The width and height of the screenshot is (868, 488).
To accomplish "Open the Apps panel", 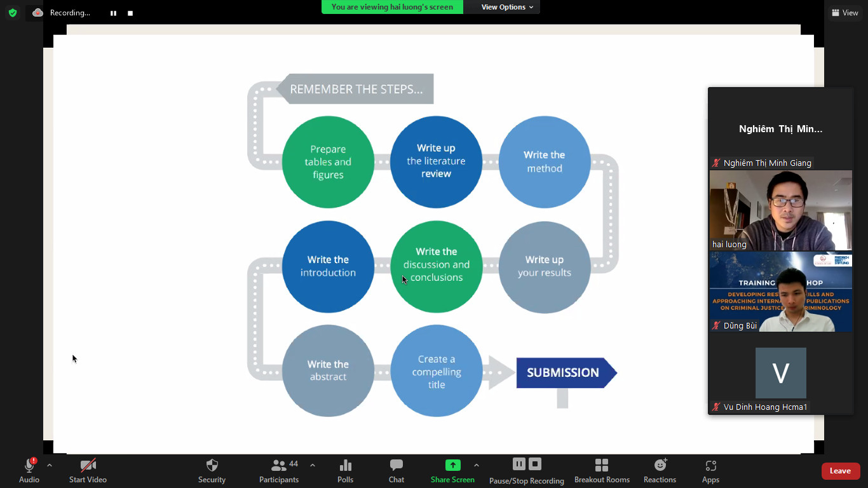I will 710,471.
